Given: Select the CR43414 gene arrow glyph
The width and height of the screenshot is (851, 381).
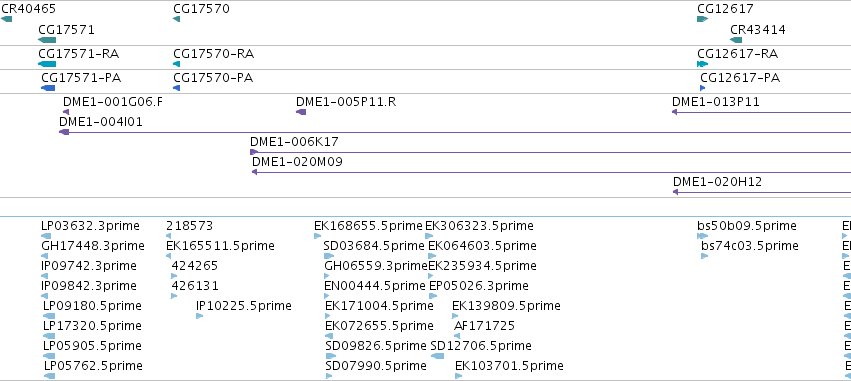Looking at the screenshot, I should click(x=736, y=40).
